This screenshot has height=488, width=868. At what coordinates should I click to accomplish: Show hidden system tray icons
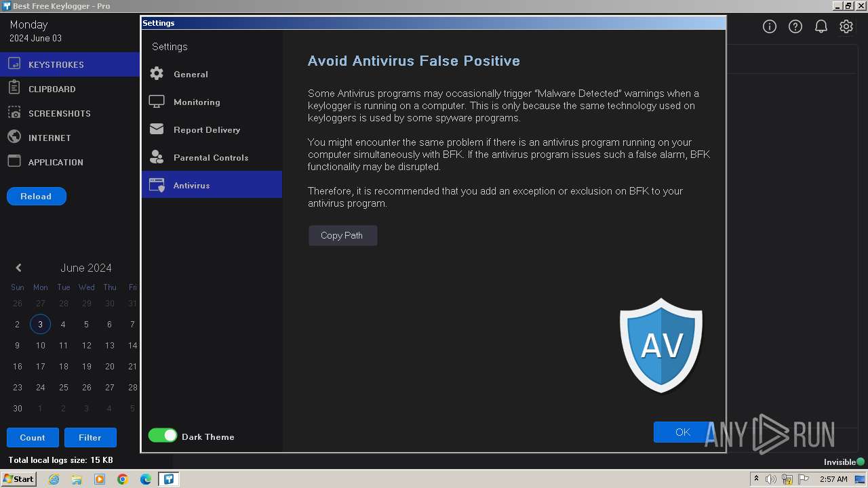[756, 479]
